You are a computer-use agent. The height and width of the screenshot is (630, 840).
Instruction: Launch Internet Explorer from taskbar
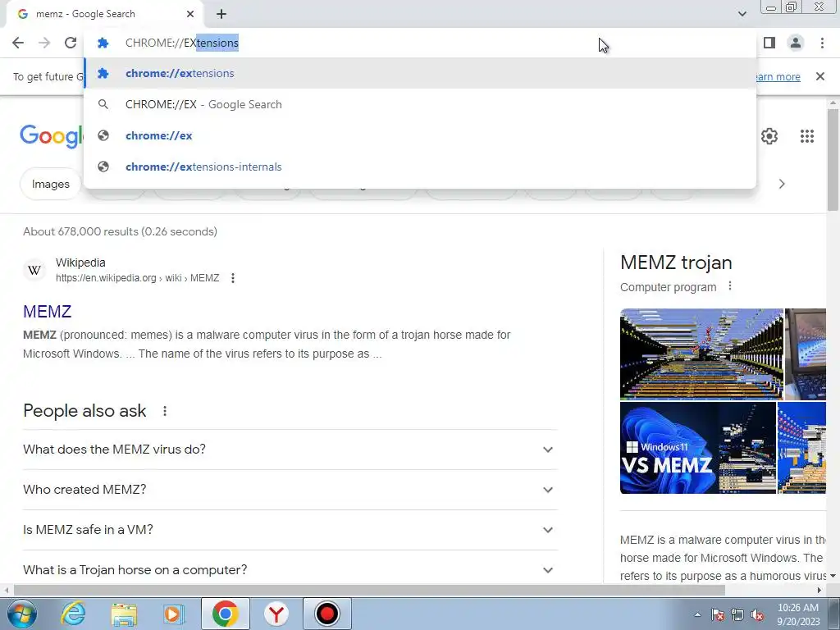(x=73, y=614)
